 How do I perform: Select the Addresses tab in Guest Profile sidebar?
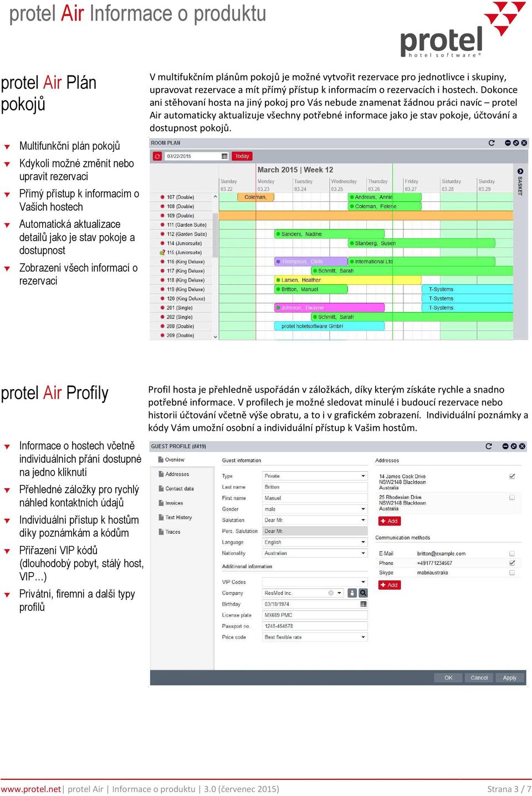coord(182,474)
